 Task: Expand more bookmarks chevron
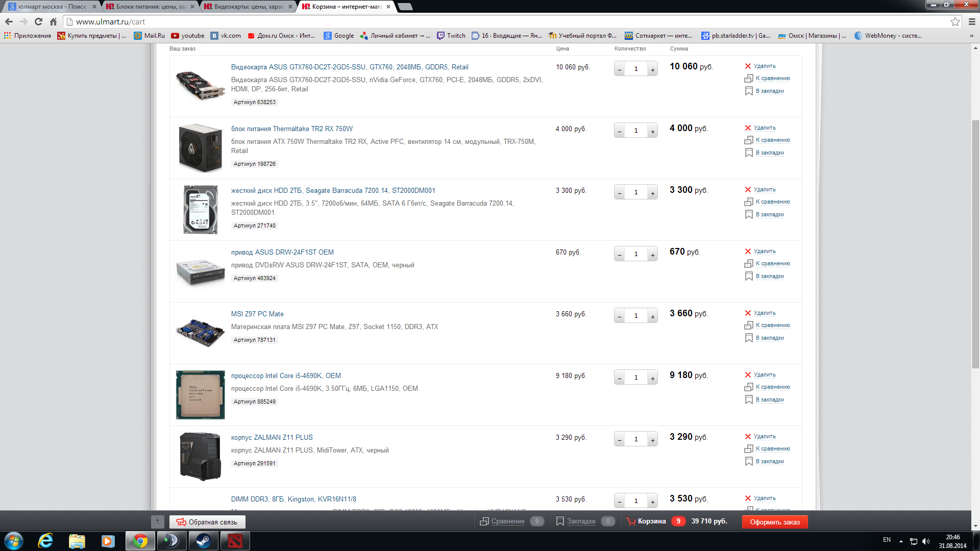click(971, 36)
